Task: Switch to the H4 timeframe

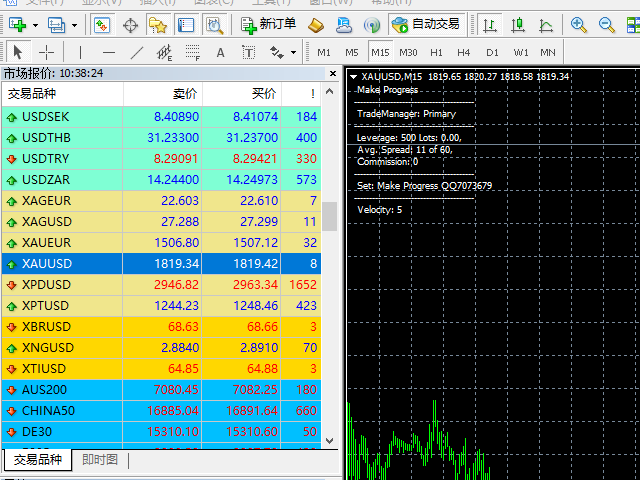Action: (x=464, y=52)
